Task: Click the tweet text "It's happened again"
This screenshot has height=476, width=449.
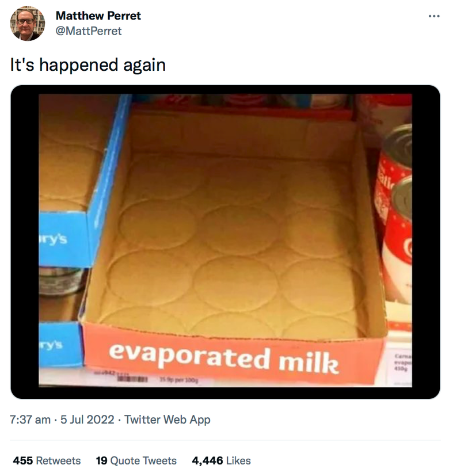Action: tap(87, 65)
